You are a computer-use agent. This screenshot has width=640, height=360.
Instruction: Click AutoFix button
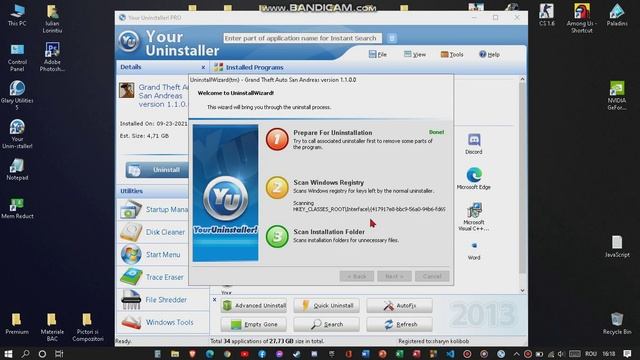click(x=399, y=305)
